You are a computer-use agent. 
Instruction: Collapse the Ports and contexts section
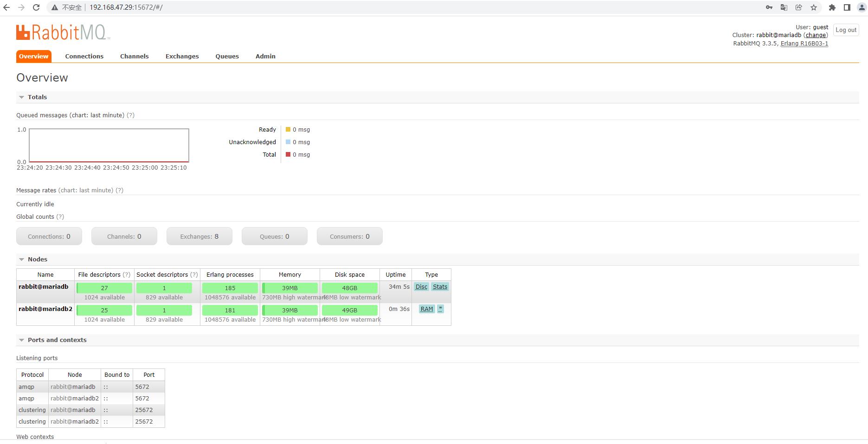tap(52, 340)
